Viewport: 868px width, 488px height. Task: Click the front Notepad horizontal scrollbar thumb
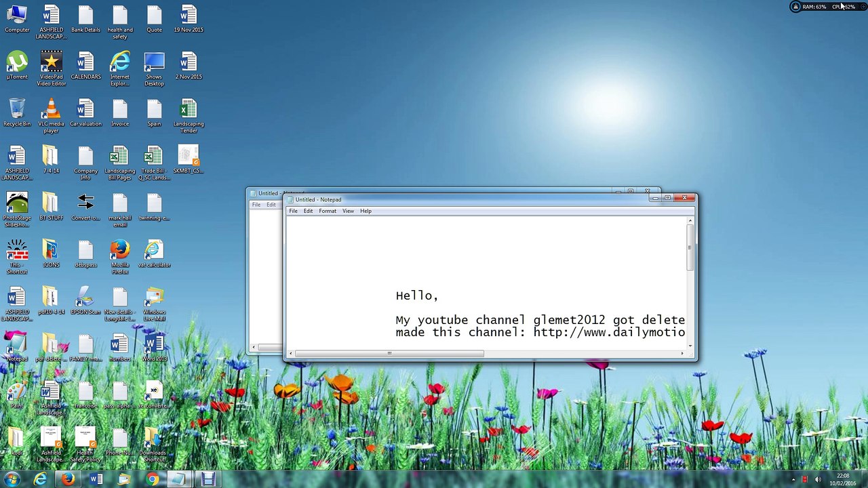tap(389, 353)
